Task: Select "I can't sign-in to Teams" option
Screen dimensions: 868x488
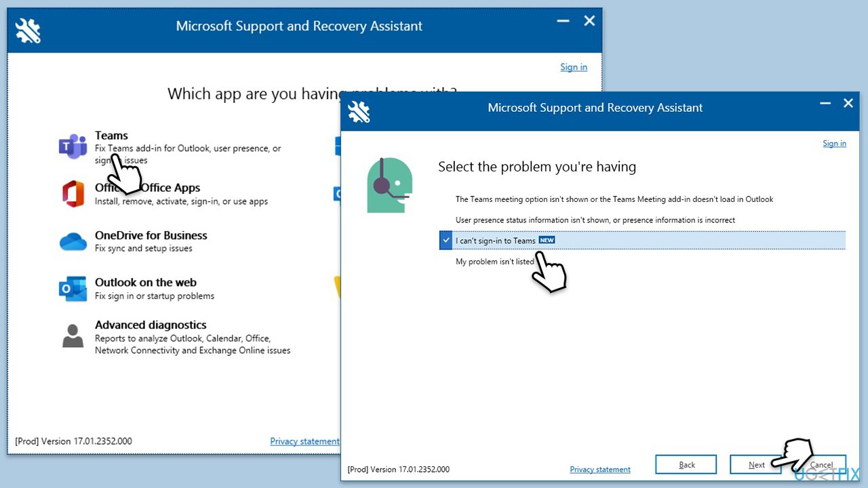Action: pyautogui.click(x=495, y=241)
